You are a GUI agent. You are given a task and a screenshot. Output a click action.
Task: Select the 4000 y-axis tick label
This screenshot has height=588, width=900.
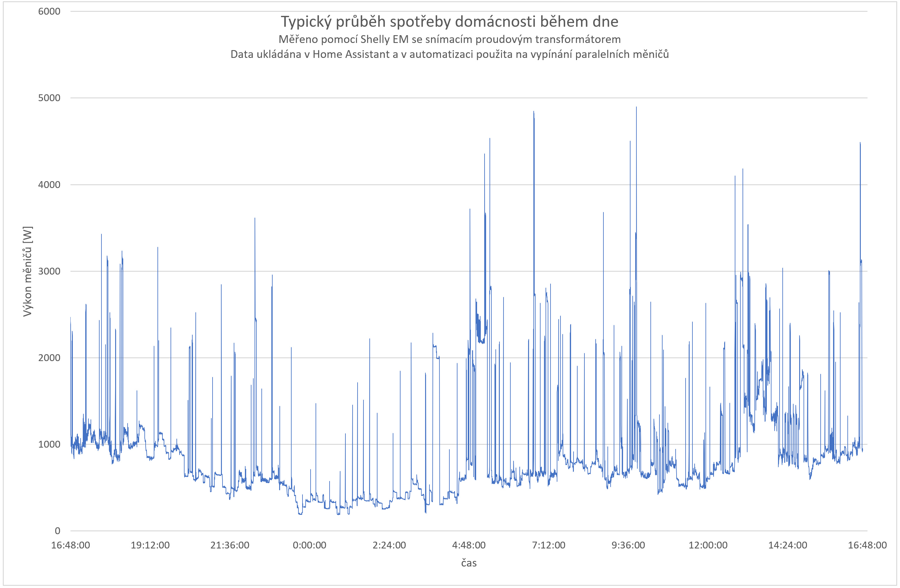click(x=49, y=185)
